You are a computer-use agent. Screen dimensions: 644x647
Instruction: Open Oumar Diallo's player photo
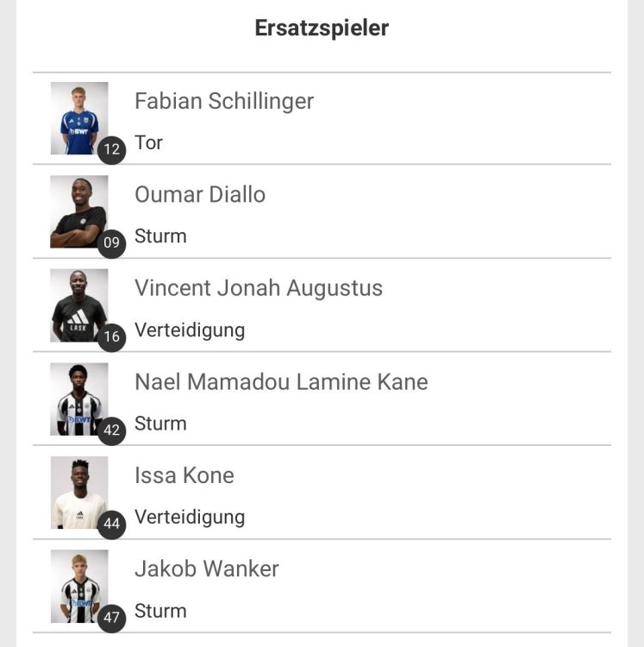(x=78, y=211)
